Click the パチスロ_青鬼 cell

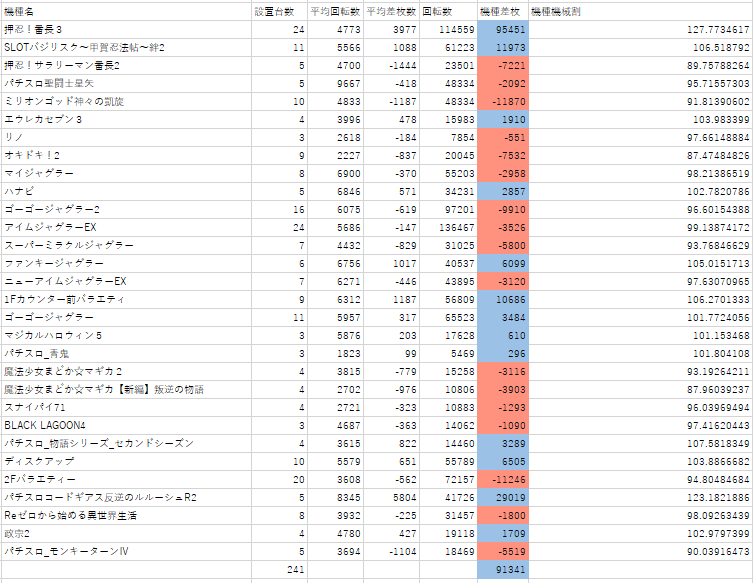click(x=126, y=354)
